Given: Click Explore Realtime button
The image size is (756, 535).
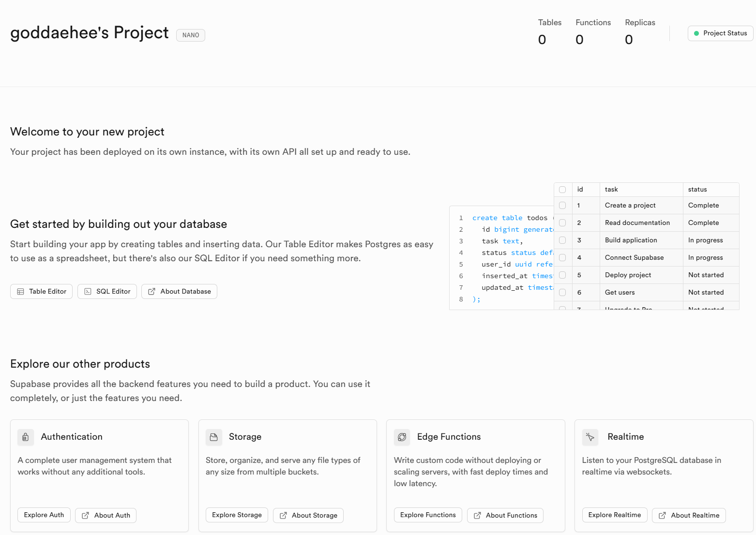Looking at the screenshot, I should tap(615, 515).
